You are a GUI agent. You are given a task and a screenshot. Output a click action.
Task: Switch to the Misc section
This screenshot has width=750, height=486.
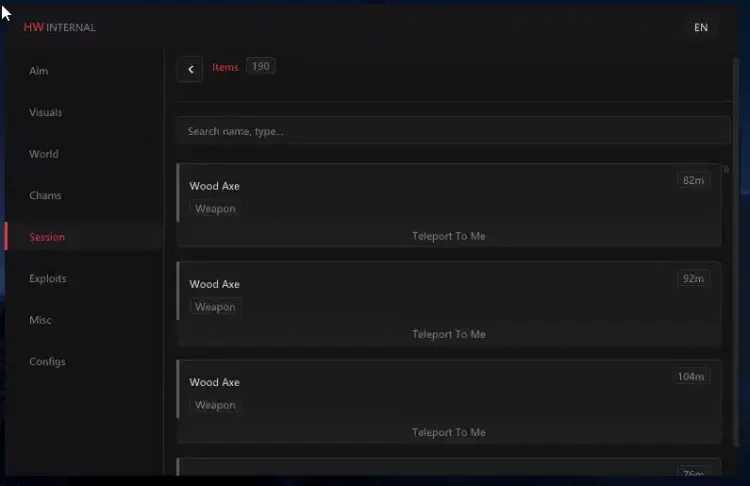pos(40,320)
